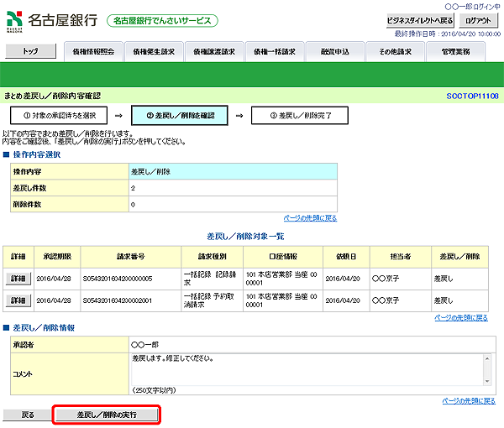Open the トップ page button
This screenshot has width=504, height=428.
[31, 51]
